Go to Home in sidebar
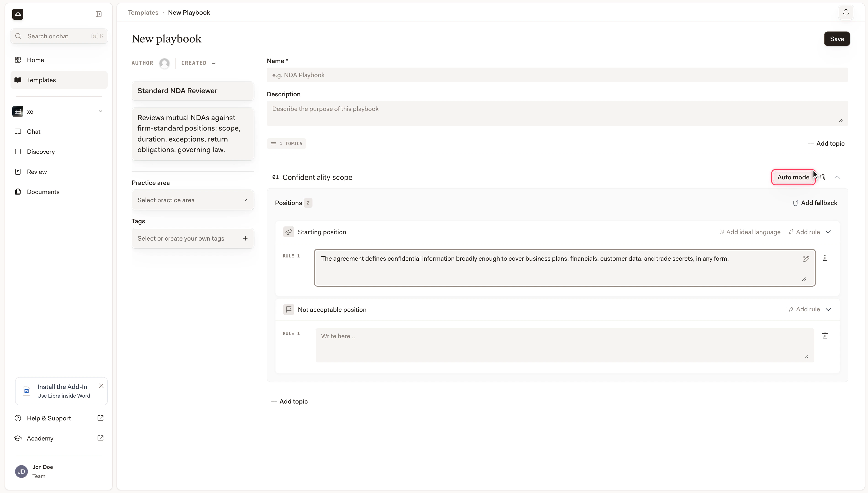 (x=59, y=60)
